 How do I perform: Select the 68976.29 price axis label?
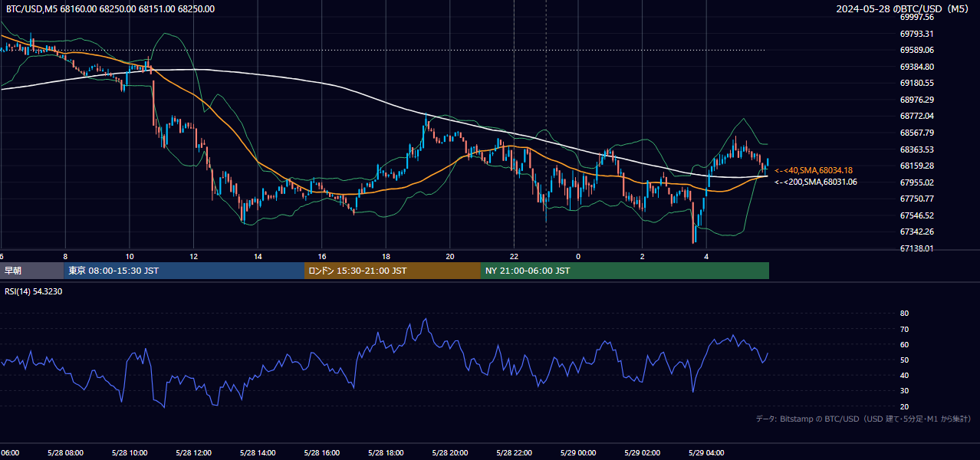click(916, 100)
